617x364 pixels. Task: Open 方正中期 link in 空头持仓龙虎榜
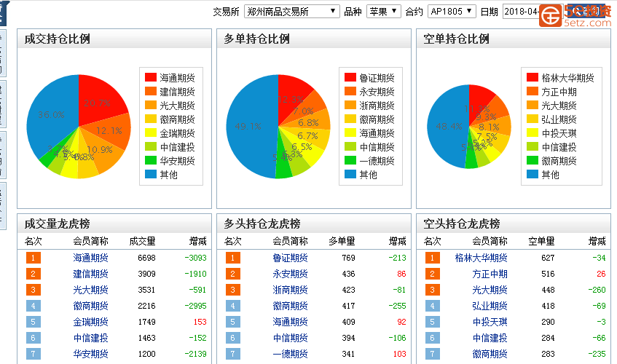pos(490,274)
